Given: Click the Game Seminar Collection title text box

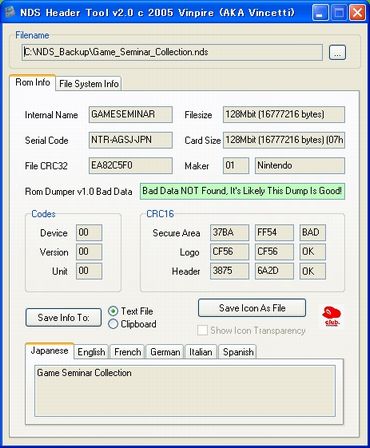Looking at the screenshot, I should (x=185, y=391).
